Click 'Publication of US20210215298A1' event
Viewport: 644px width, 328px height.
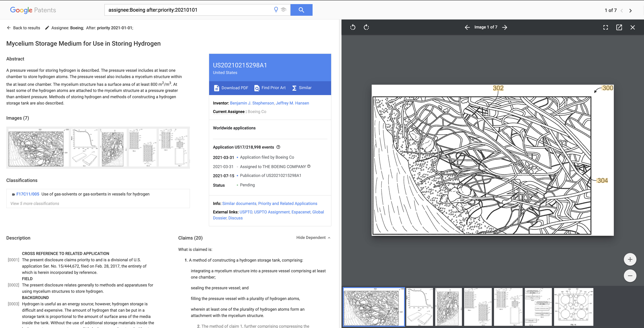[270, 175]
